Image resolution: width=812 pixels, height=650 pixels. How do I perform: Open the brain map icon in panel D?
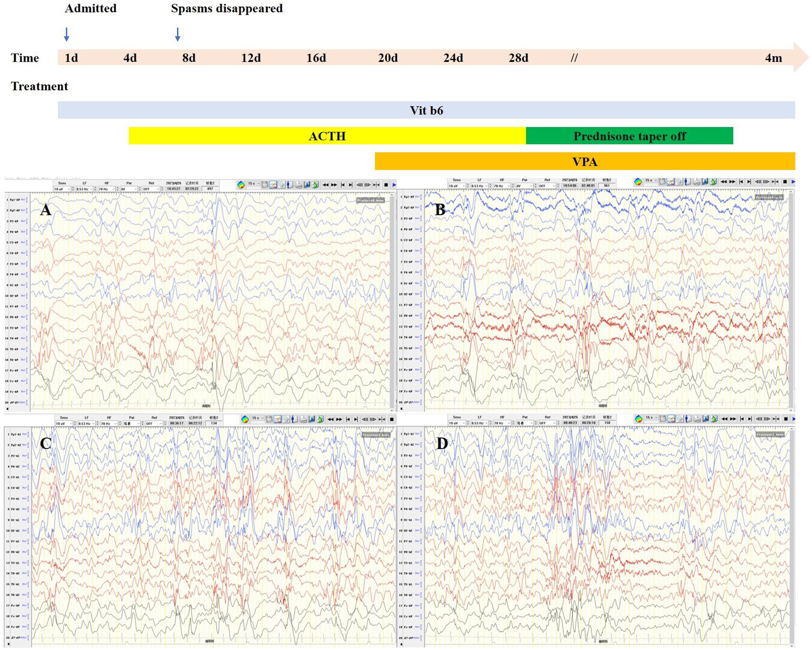(638, 419)
